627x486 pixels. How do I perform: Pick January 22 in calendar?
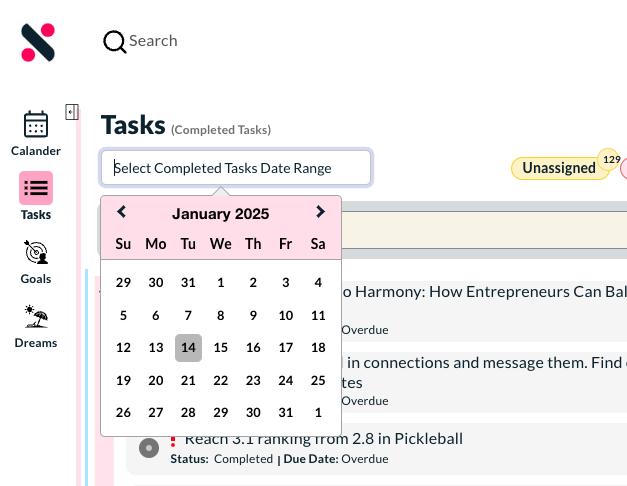click(221, 380)
